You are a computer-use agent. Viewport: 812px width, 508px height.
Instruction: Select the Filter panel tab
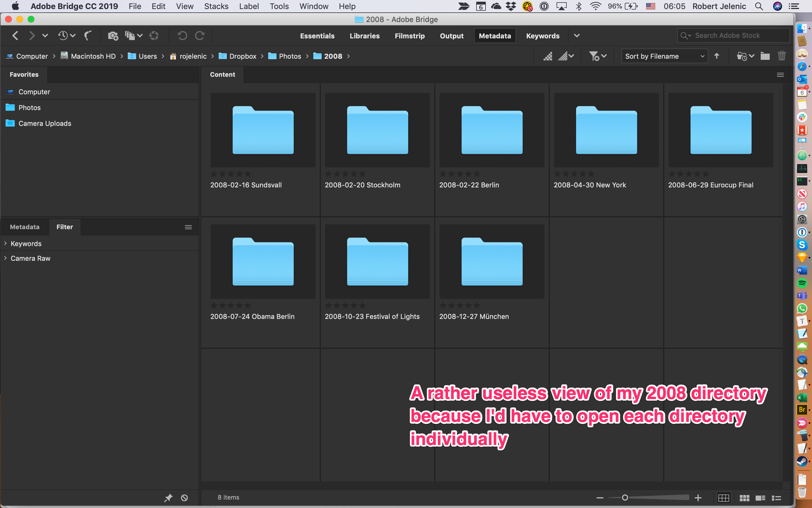tap(64, 227)
